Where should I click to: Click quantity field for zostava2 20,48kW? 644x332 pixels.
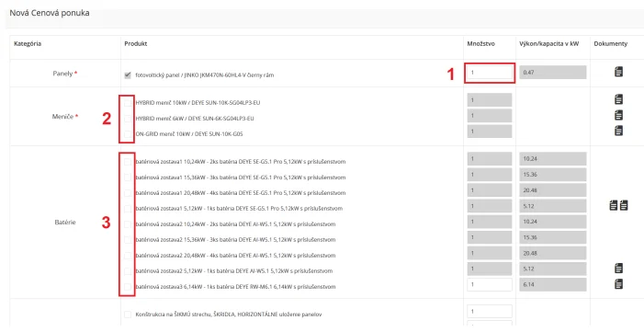point(490,253)
